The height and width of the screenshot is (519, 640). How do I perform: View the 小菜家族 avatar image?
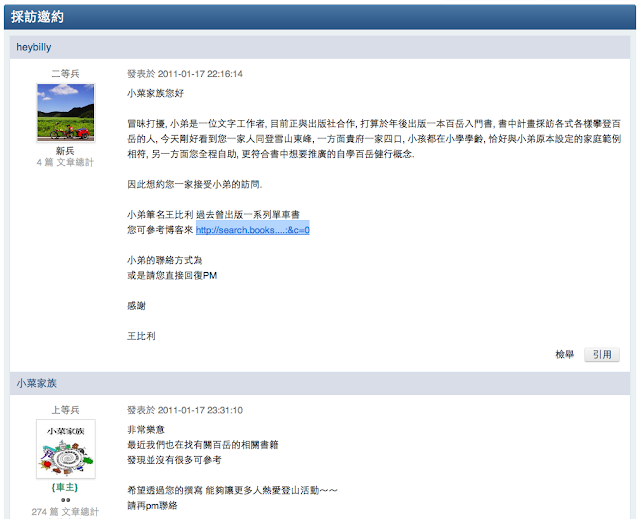tap(66, 449)
